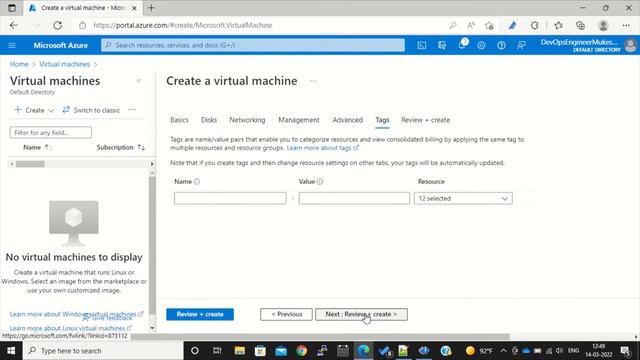640x360 pixels.
Task: Switch to the Disks tab
Action: pyautogui.click(x=209, y=120)
